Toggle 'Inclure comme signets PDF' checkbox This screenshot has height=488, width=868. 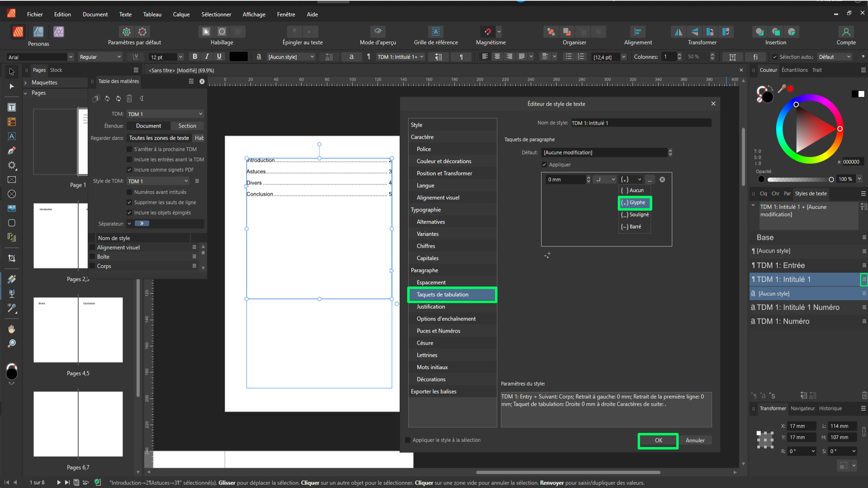pyautogui.click(x=129, y=170)
